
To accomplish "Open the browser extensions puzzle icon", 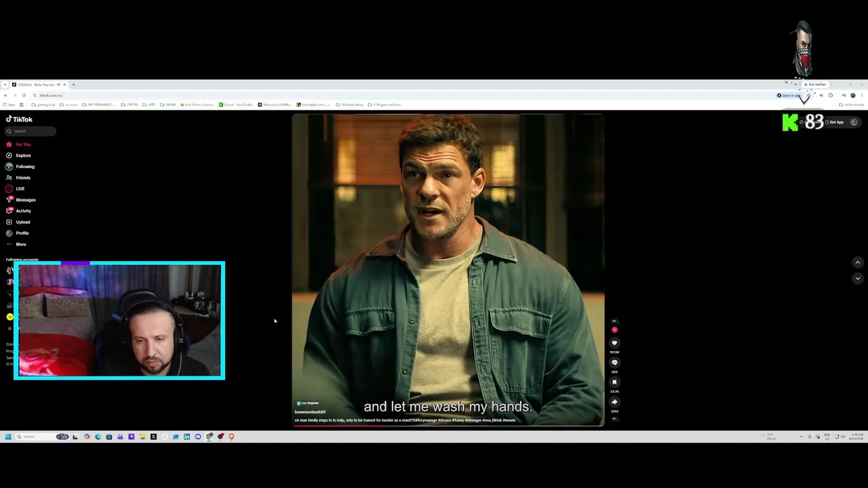I will coord(831,96).
